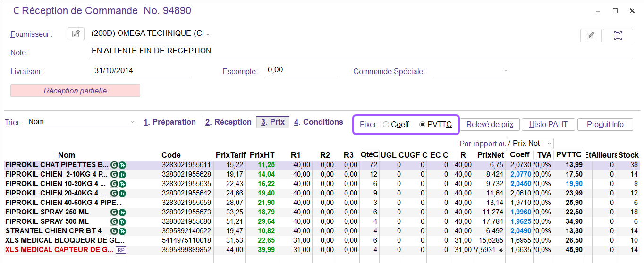Click the G icon on STRANTEL CHIEN CPR row
Image resolution: width=644 pixels, height=263 pixels.
[x=114, y=231]
